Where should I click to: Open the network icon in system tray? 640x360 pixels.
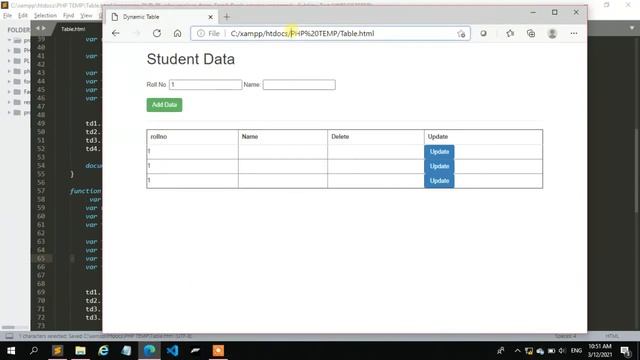[529, 351]
